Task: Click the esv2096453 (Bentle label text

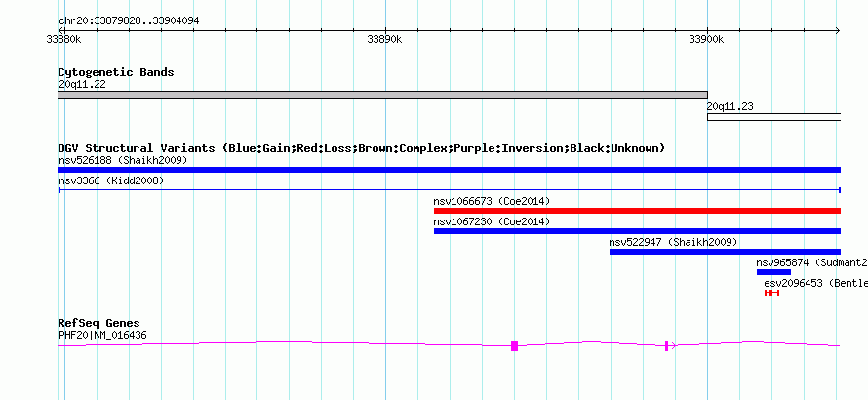Action: (x=816, y=283)
